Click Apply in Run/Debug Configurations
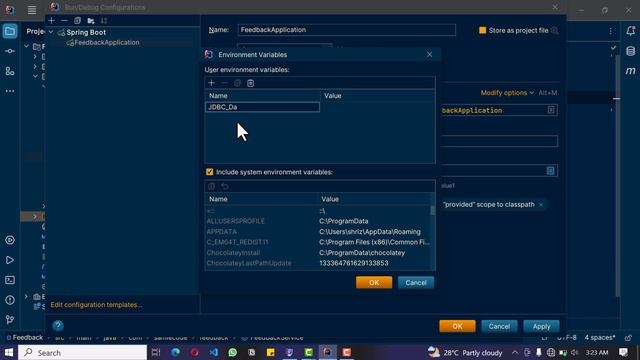 pos(541,326)
